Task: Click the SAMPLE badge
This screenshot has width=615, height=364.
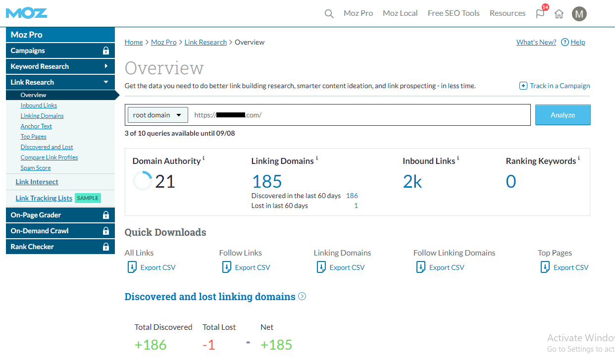Action: [x=88, y=198]
